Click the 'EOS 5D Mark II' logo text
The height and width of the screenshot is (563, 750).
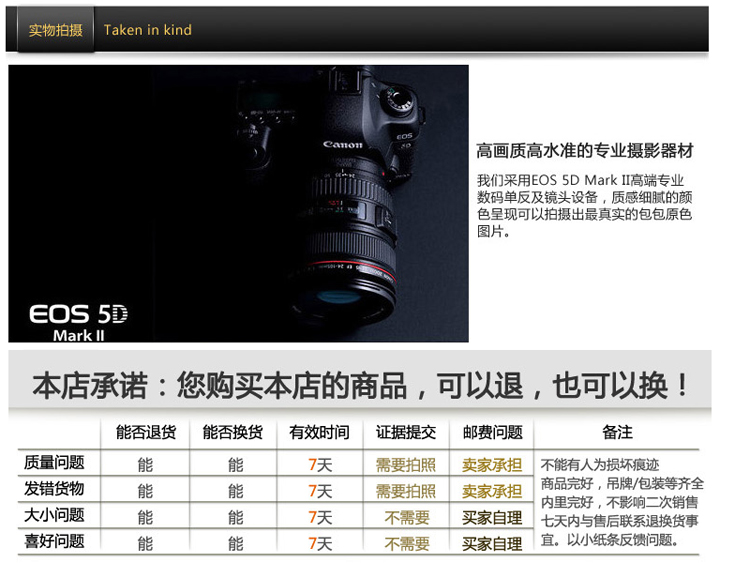pyautogui.click(x=78, y=322)
